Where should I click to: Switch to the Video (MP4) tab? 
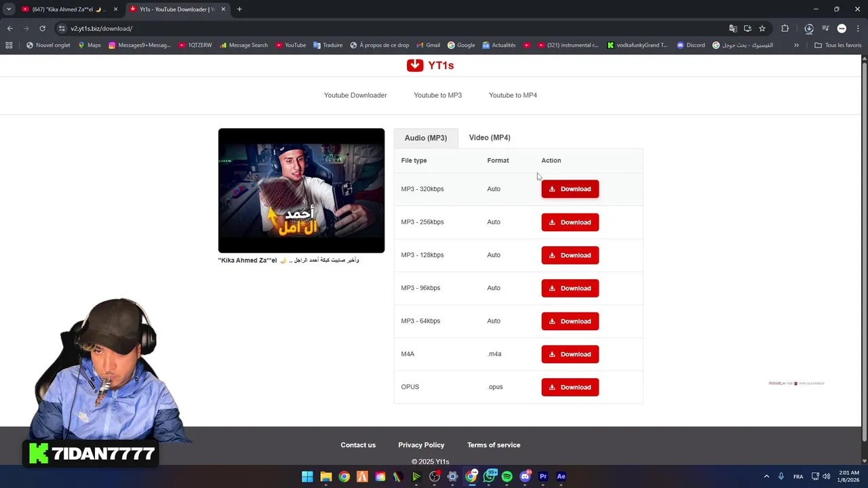click(x=490, y=138)
